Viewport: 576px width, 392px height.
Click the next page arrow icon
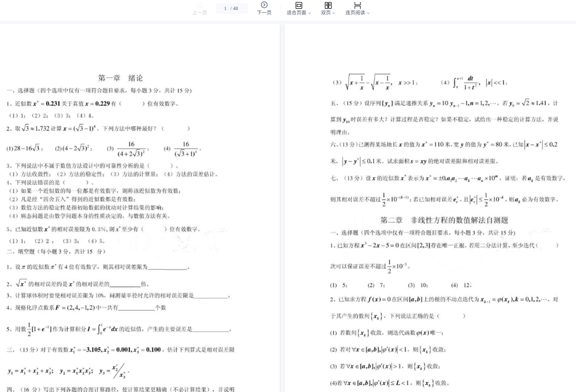[x=264, y=5]
